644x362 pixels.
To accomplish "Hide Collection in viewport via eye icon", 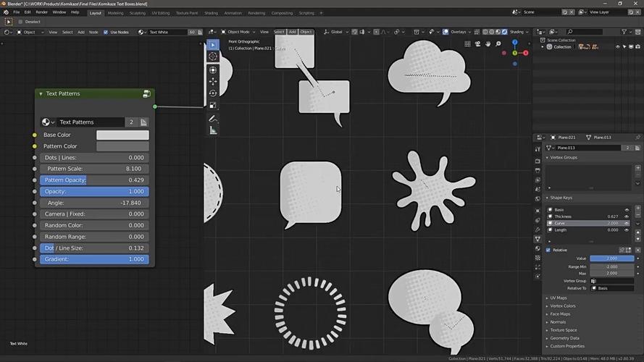I will (x=618, y=47).
